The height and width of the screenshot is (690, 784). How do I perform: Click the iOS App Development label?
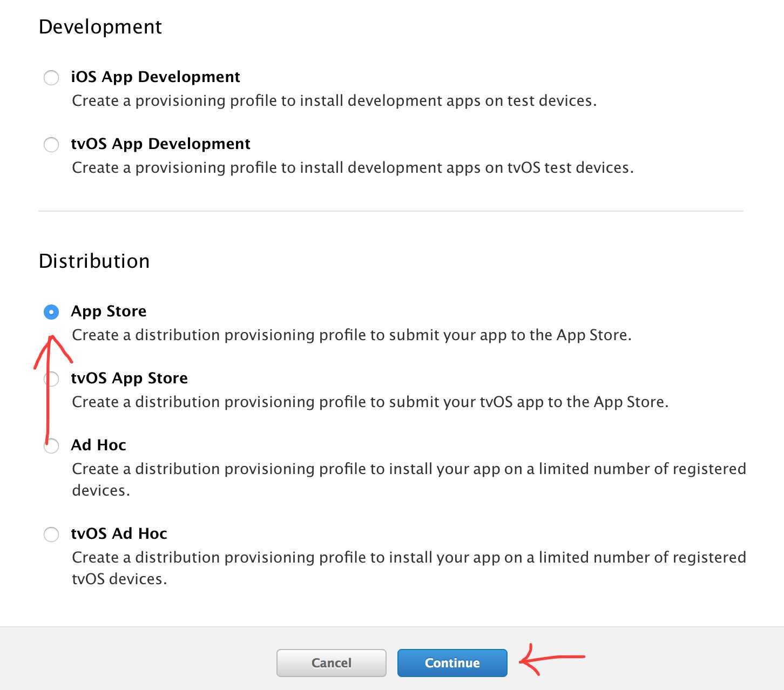(156, 77)
